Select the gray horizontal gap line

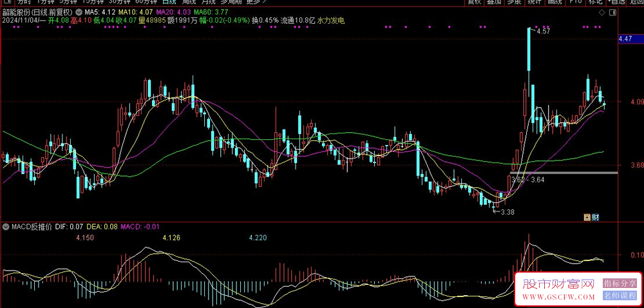click(x=564, y=173)
